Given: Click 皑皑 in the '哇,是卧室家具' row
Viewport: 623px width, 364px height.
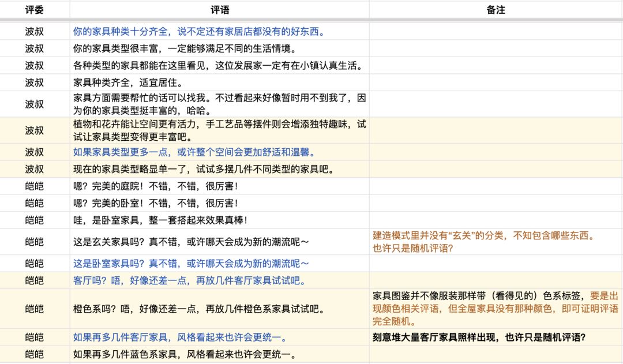Looking at the screenshot, I should click(x=35, y=220).
